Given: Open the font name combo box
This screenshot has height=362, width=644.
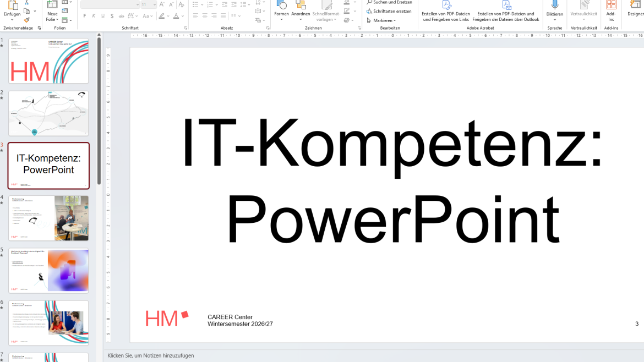Looking at the screenshot, I should pyautogui.click(x=110, y=4).
